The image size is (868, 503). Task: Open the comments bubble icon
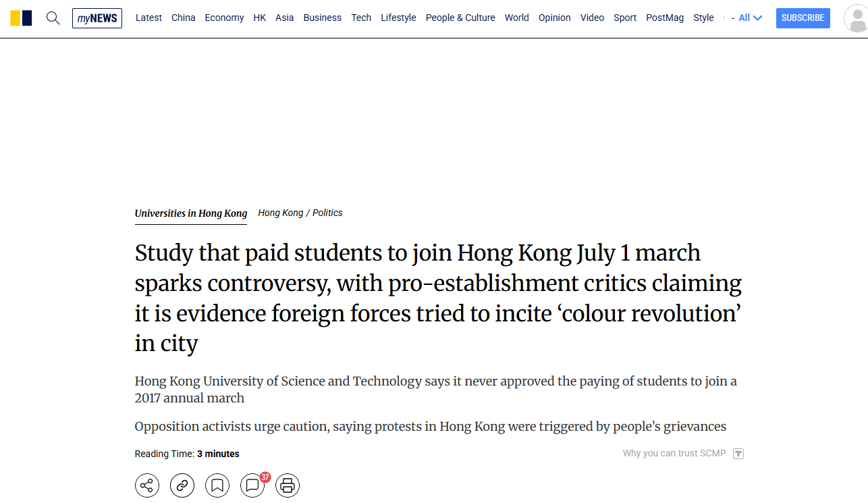[x=252, y=485]
